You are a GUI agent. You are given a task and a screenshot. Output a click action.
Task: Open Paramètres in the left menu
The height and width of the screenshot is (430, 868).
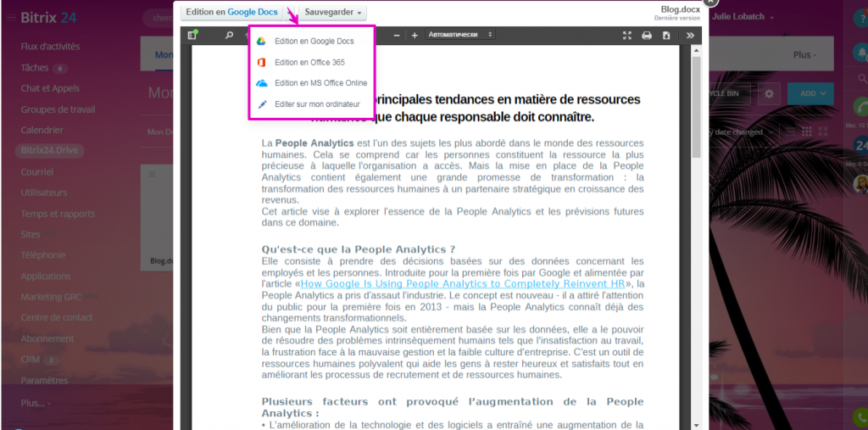click(x=44, y=381)
